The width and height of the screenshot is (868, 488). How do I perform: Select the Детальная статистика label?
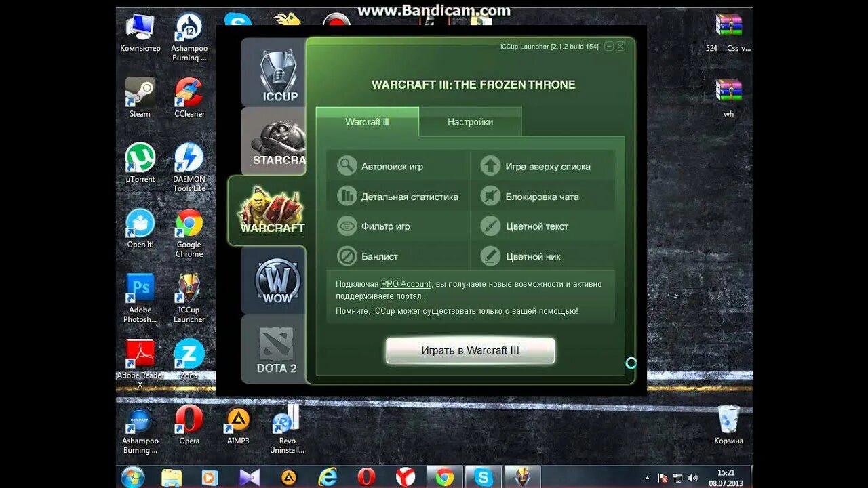pos(410,197)
